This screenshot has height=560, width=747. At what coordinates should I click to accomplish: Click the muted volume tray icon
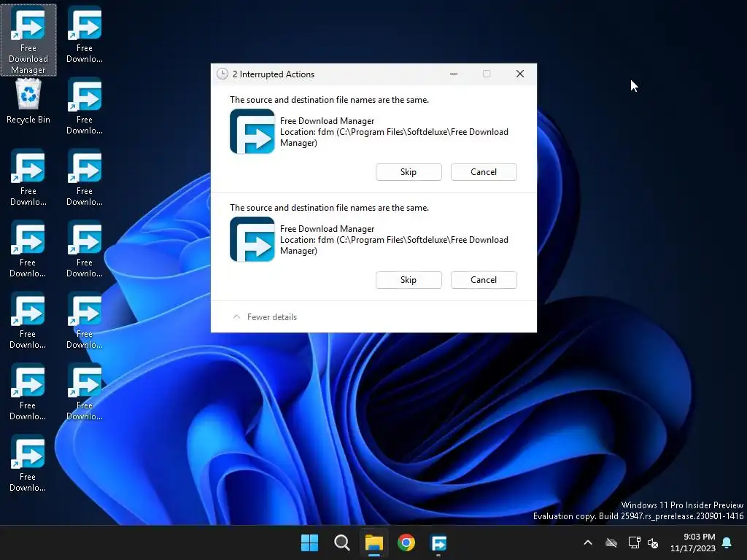tap(653, 542)
